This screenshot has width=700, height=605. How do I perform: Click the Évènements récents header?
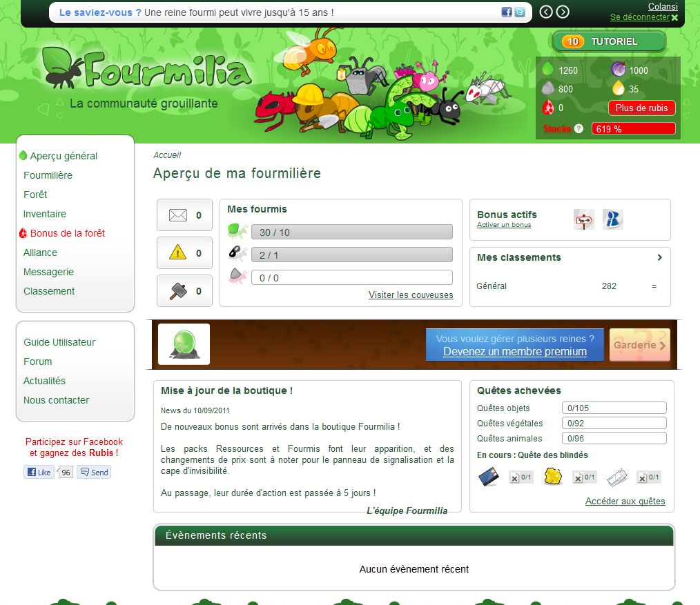414,535
